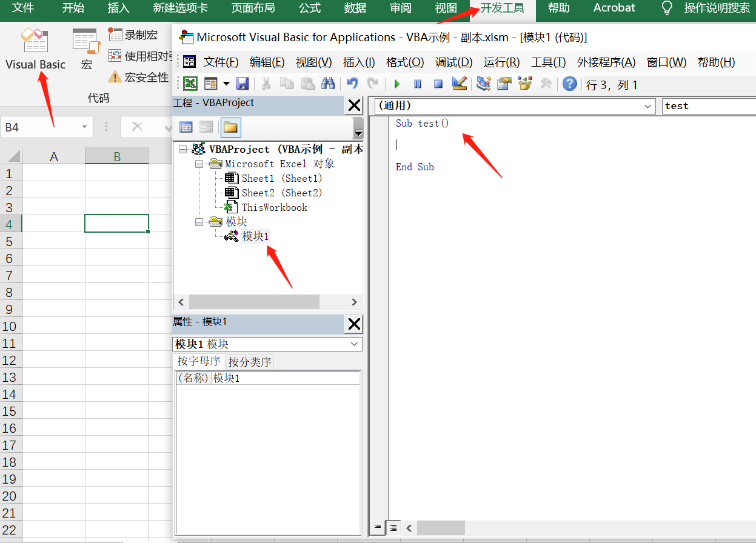Select ThisWorkbook in project tree
756x543 pixels.
(x=275, y=207)
